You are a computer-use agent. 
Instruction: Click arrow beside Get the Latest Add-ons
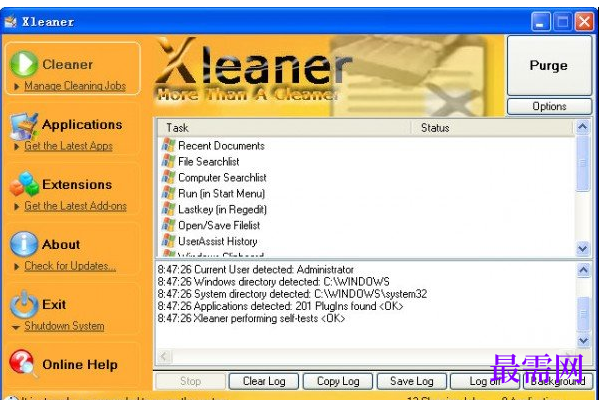17,207
